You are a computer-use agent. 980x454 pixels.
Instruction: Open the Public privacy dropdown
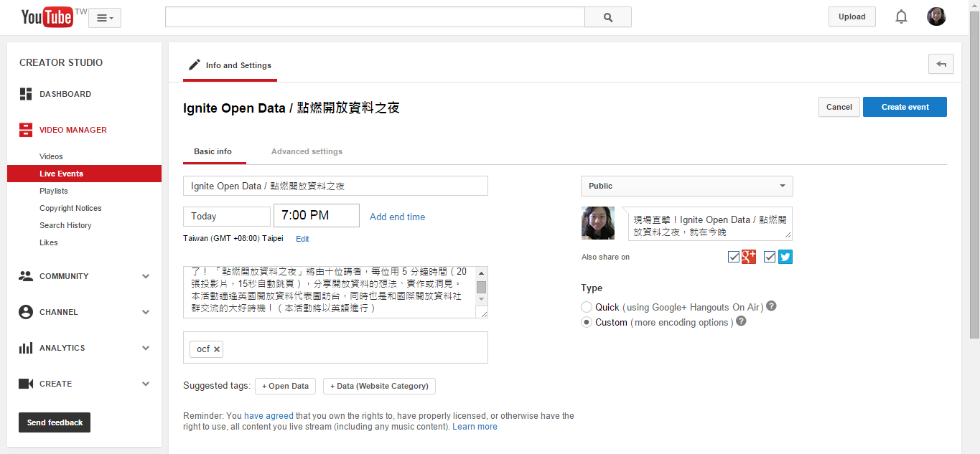(x=687, y=186)
